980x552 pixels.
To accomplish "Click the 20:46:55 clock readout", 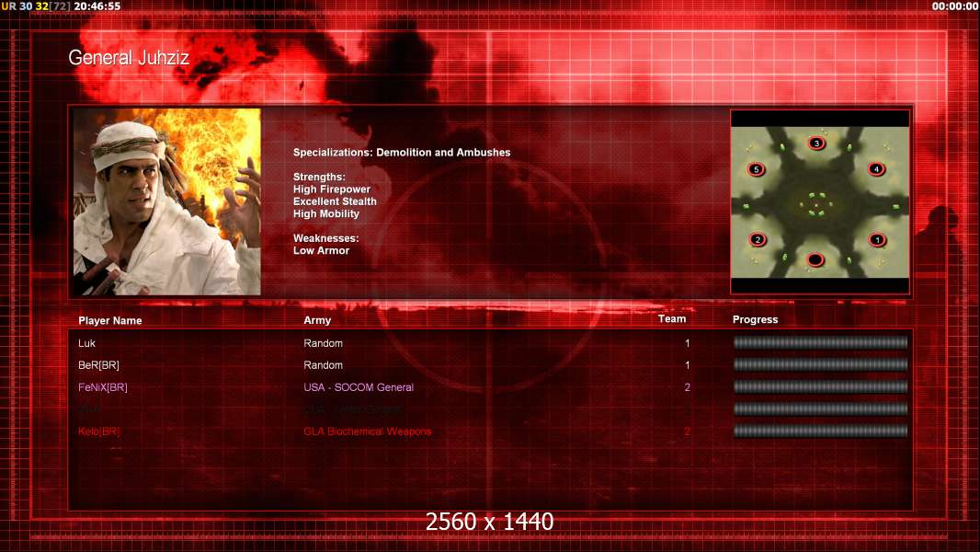I will coord(97,6).
